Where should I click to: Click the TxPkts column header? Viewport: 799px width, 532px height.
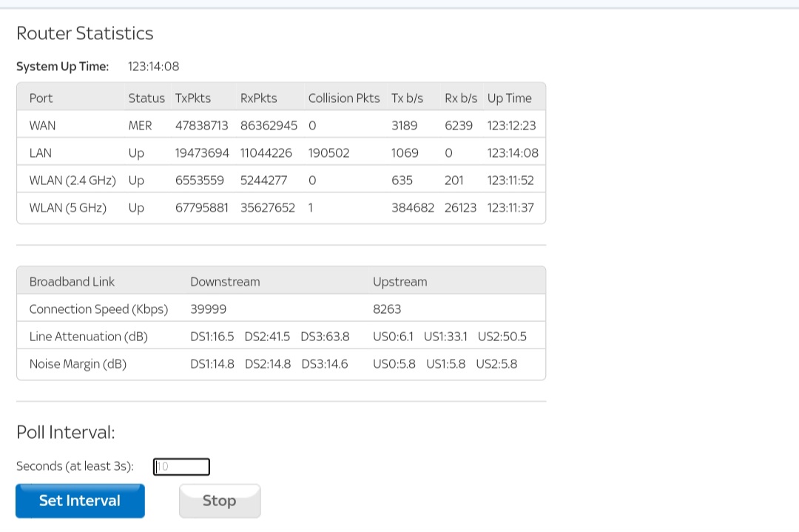[x=192, y=98]
